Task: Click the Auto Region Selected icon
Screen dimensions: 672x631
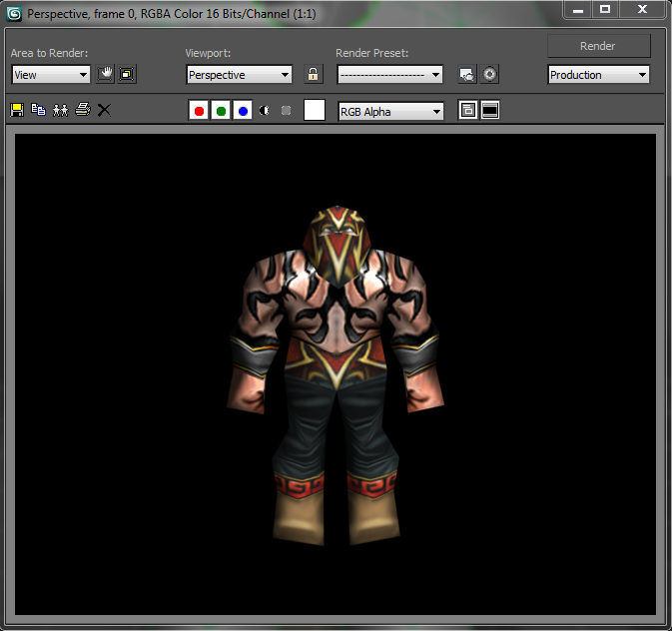Action: coord(127,74)
